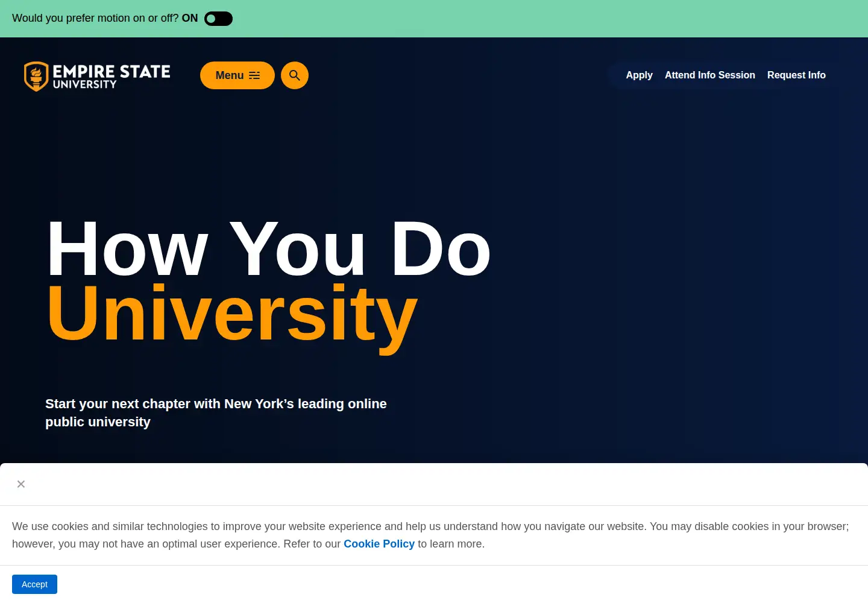Image resolution: width=868 pixels, height=603 pixels.
Task: Open the Cookie Policy link
Action: pos(379,544)
